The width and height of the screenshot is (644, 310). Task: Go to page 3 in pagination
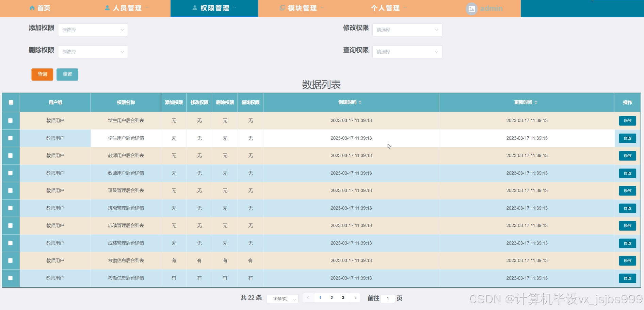coord(343,298)
